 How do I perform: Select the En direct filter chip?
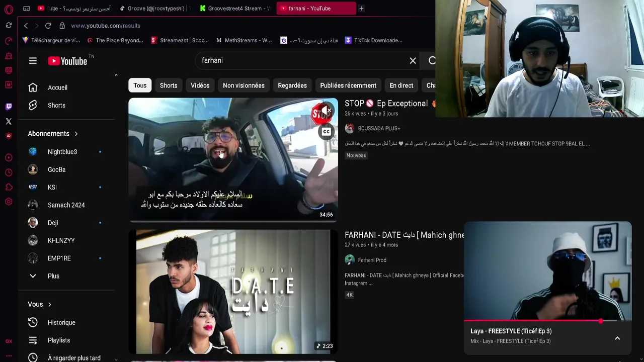401,85
